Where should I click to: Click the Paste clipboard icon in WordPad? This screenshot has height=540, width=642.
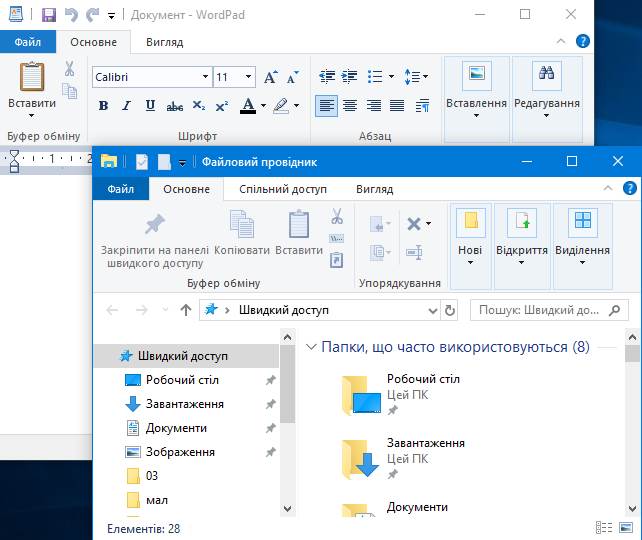click(32, 77)
